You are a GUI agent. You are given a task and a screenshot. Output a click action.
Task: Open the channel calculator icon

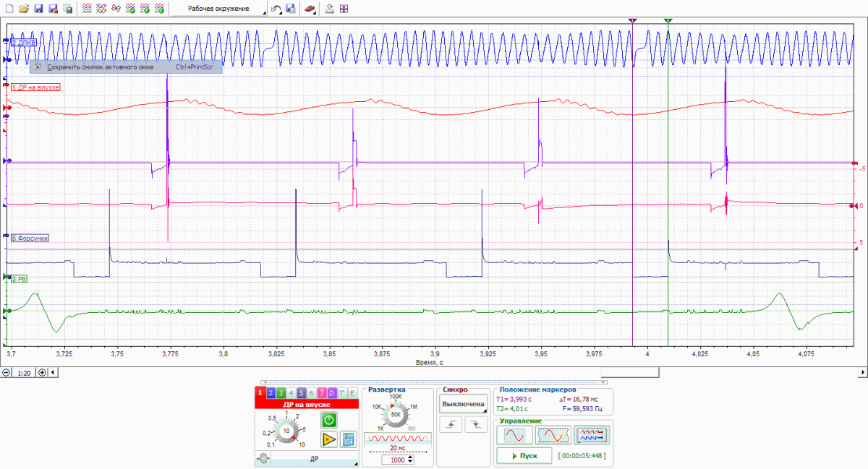pyautogui.click(x=349, y=439)
